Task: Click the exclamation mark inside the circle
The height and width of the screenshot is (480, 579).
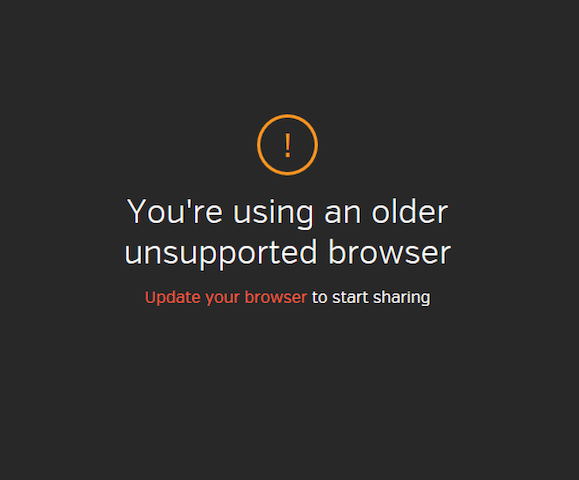Action: [x=288, y=146]
